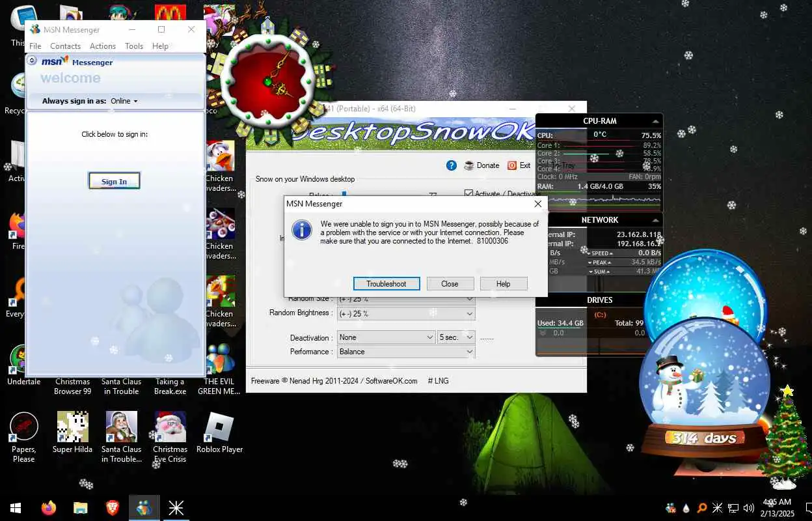Open the Papers, Please desktop icon

pos(24,437)
